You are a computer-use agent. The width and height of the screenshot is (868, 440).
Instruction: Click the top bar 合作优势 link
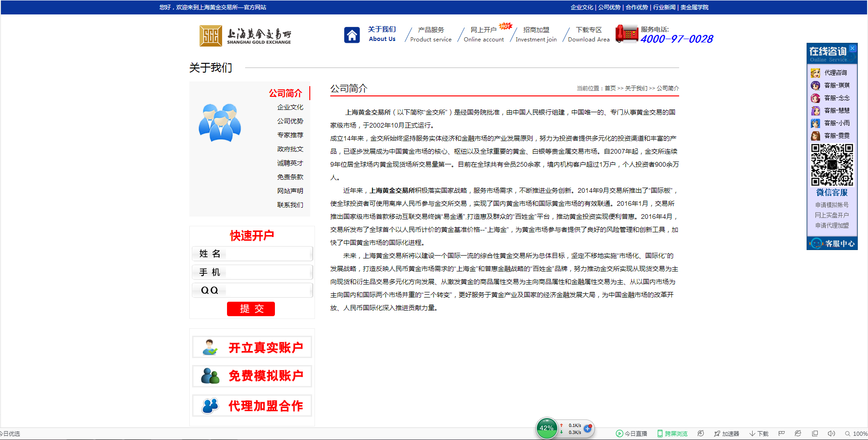point(637,7)
